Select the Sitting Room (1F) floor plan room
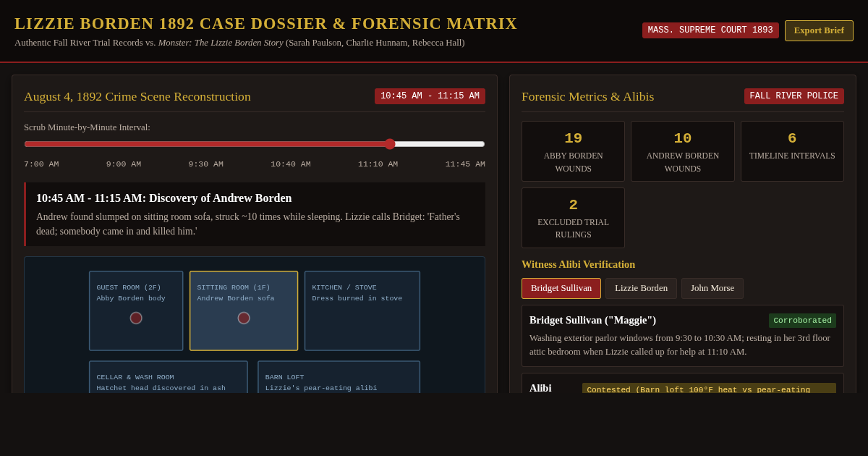 (244, 311)
